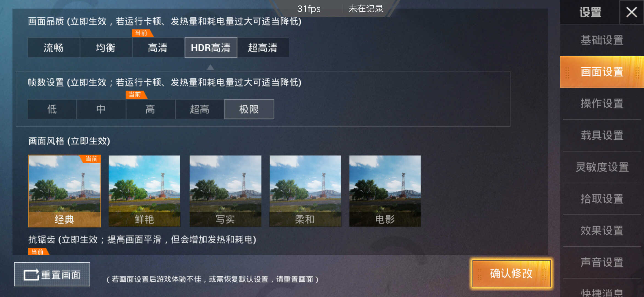644x297 pixels.
Task: Confirm changes with 确认修改 button
Action: 511,274
